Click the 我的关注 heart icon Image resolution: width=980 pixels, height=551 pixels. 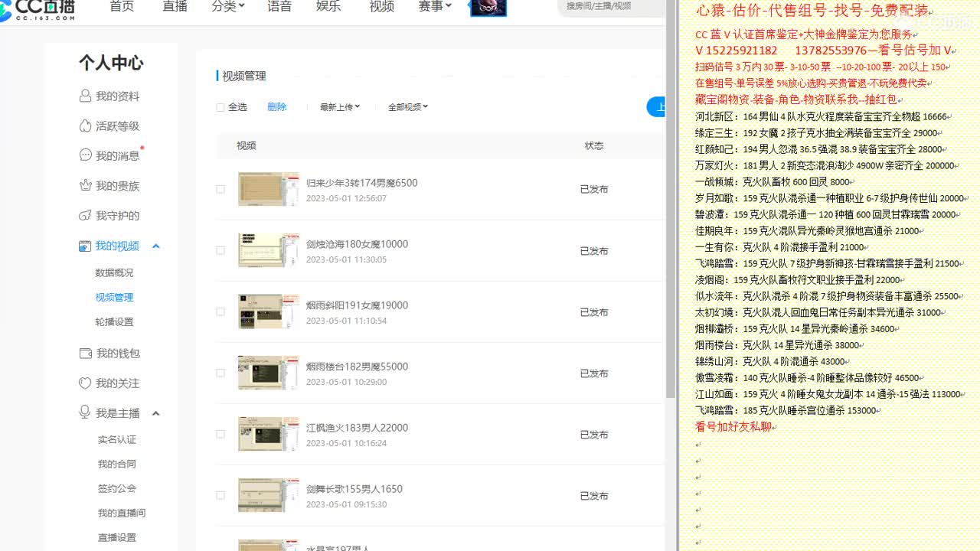(x=86, y=383)
